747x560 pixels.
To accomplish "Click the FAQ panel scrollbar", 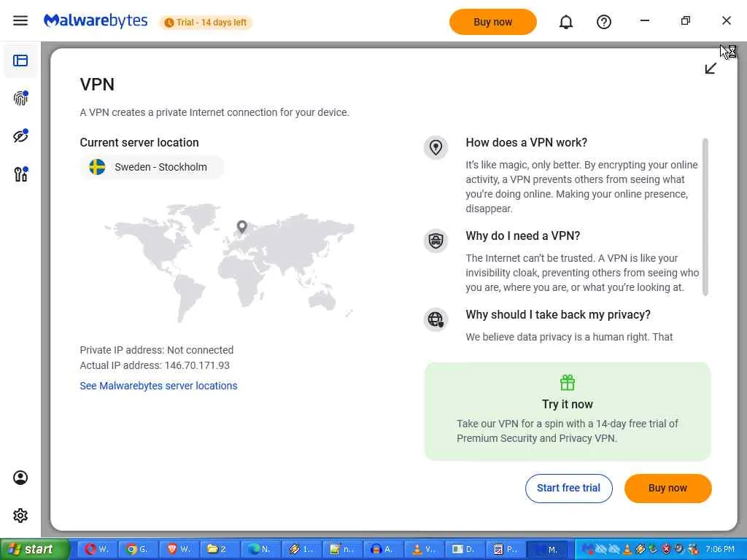I will 705,217.
